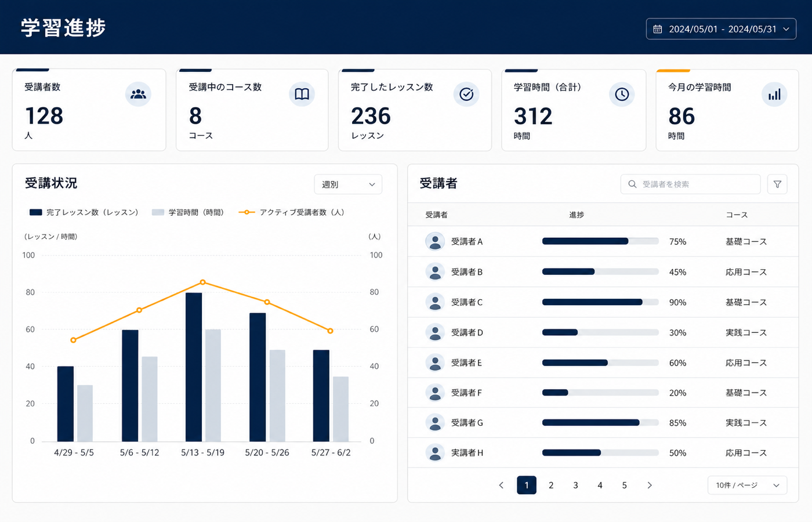Click the learners group icon on 受講者数 card
The width and height of the screenshot is (812, 522).
coord(138,94)
